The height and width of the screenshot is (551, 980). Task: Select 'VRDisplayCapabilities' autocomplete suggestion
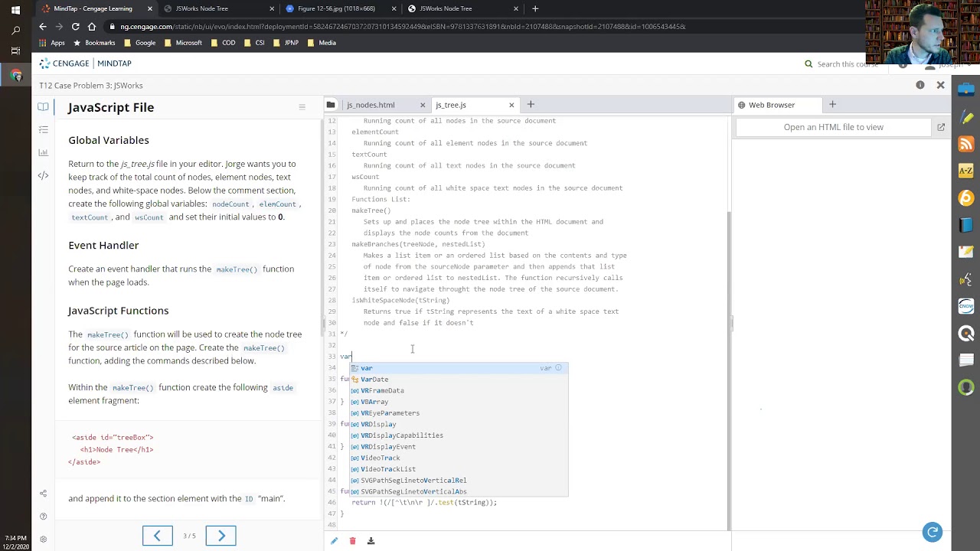point(459,435)
